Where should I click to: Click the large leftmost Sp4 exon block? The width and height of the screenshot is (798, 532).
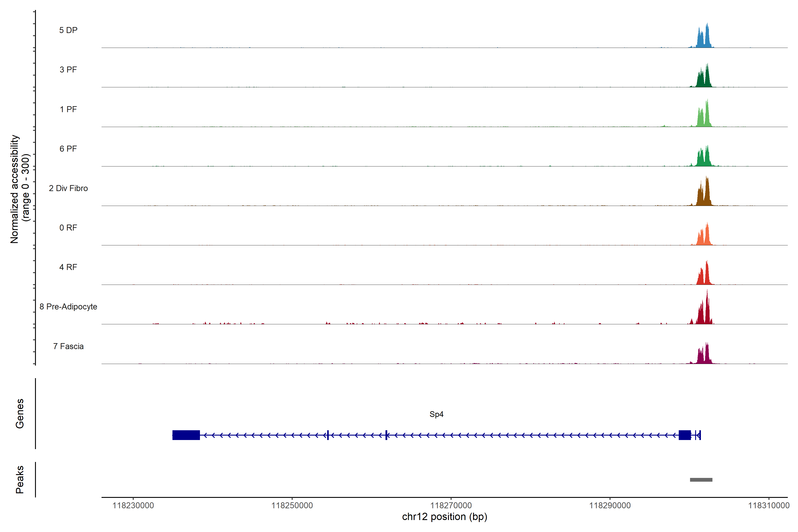click(186, 435)
